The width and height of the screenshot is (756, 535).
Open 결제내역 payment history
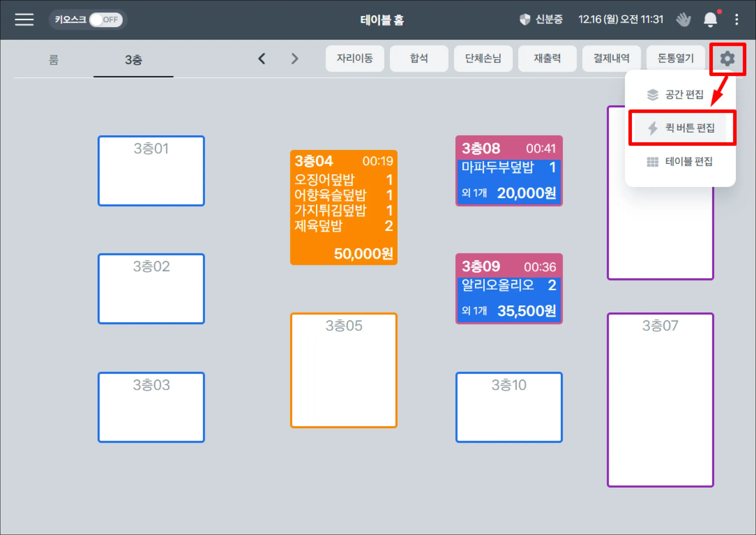(611, 58)
